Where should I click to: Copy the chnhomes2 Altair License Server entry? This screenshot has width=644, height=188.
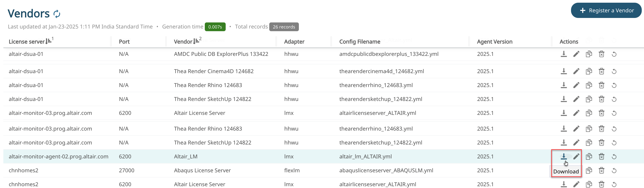(x=589, y=184)
